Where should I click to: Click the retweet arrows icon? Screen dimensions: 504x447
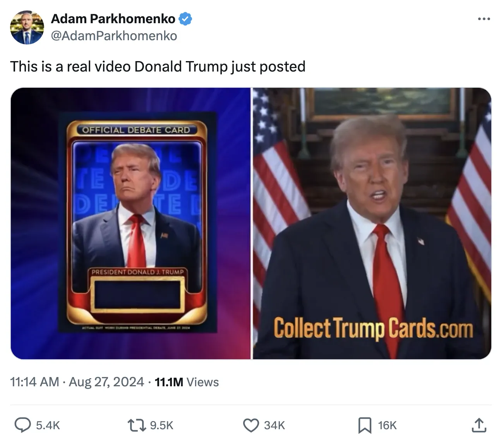pos(136,425)
